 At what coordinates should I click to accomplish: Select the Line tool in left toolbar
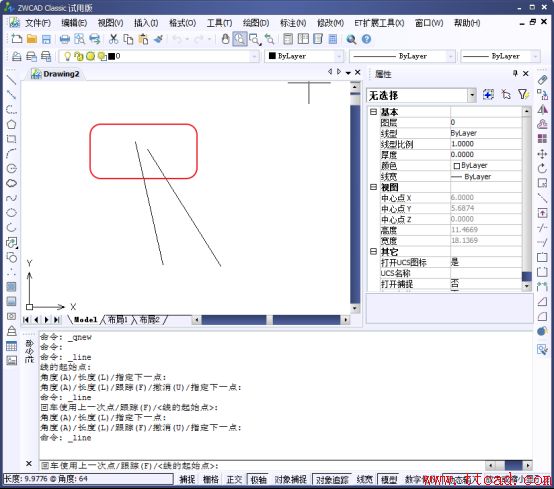(x=12, y=80)
